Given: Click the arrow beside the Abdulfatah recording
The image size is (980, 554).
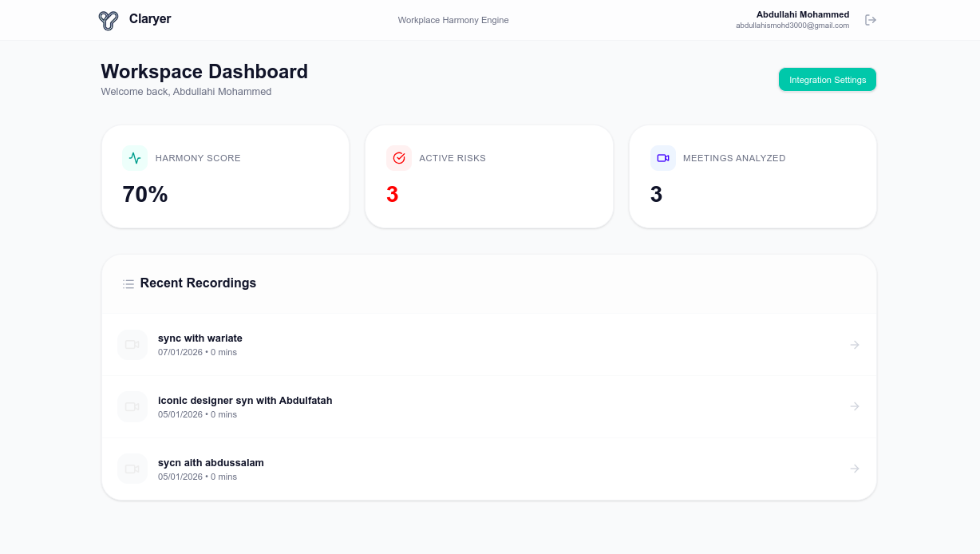Looking at the screenshot, I should 855,406.
